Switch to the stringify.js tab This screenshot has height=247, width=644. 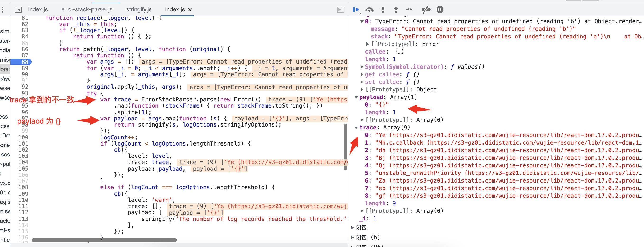click(x=139, y=9)
